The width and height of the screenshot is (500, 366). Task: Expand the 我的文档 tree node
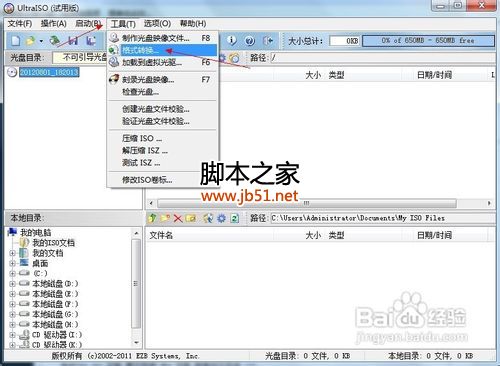pyautogui.click(x=12, y=253)
